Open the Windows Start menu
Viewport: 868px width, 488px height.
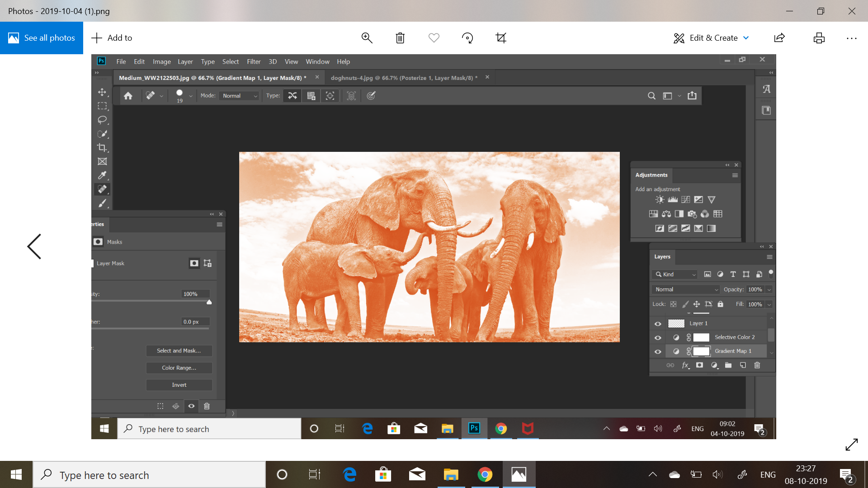point(16,474)
